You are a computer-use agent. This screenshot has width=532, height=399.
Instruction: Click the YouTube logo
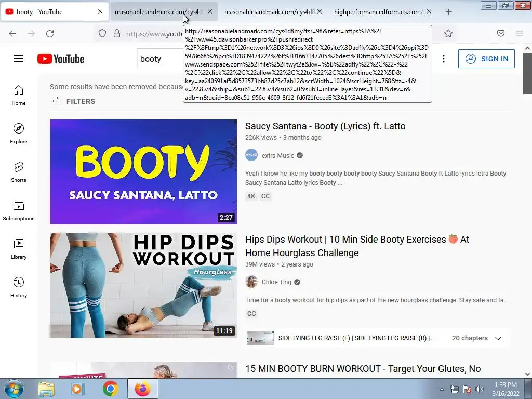click(61, 59)
